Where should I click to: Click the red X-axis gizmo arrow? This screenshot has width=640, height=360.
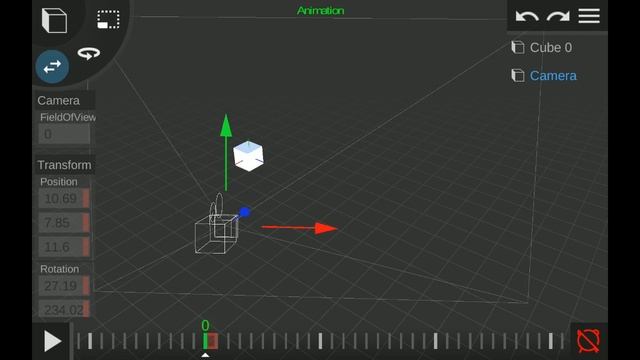tap(300, 228)
